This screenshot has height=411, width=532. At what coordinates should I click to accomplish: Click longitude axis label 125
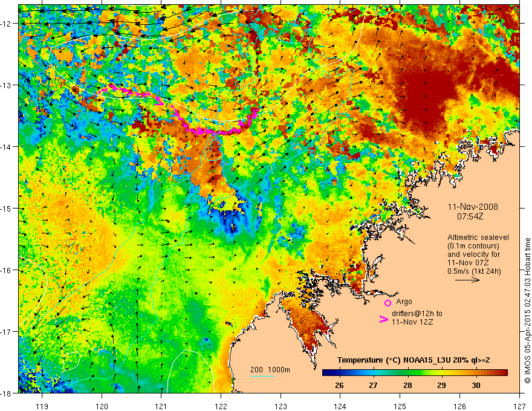click(400, 406)
